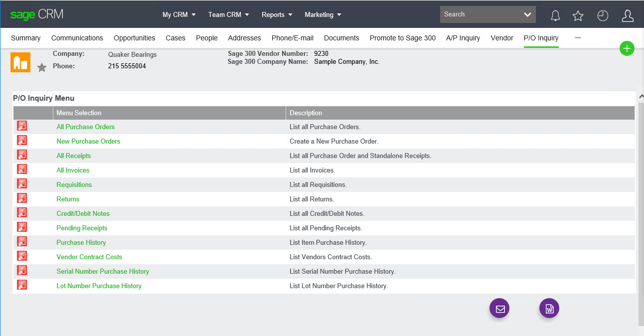Select the Opportunities tab
The image size is (644, 336).
click(134, 38)
